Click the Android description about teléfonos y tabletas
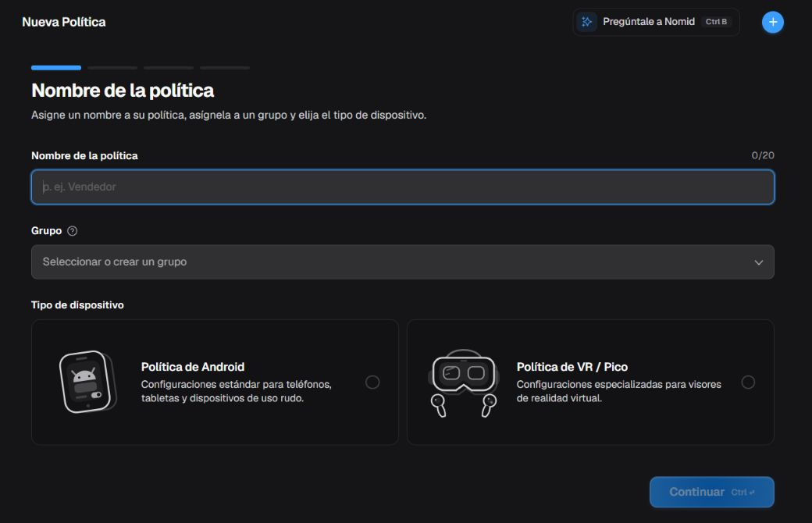 point(236,392)
